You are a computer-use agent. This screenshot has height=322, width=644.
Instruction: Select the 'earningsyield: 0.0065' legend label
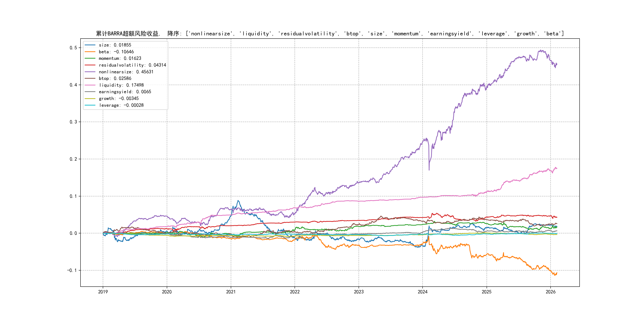125,92
